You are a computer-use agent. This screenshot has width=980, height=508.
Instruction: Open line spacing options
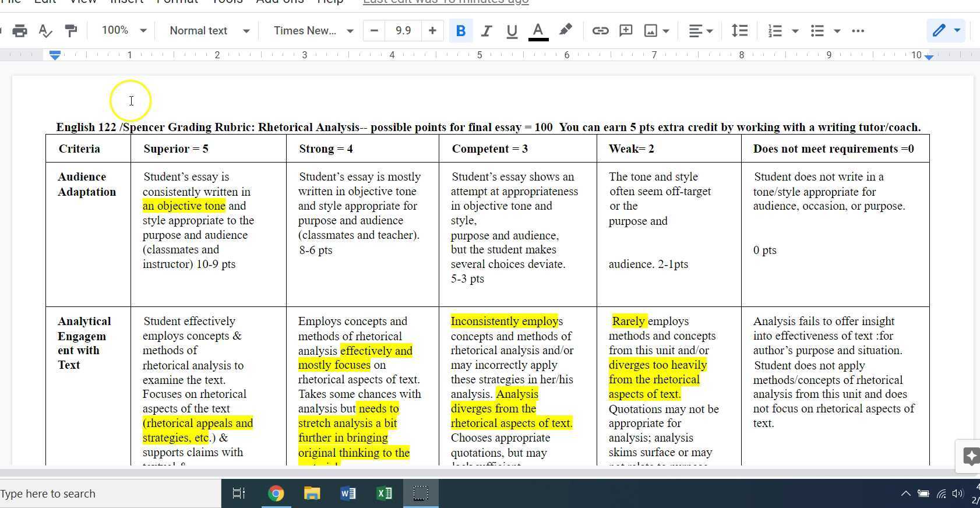tap(739, 31)
